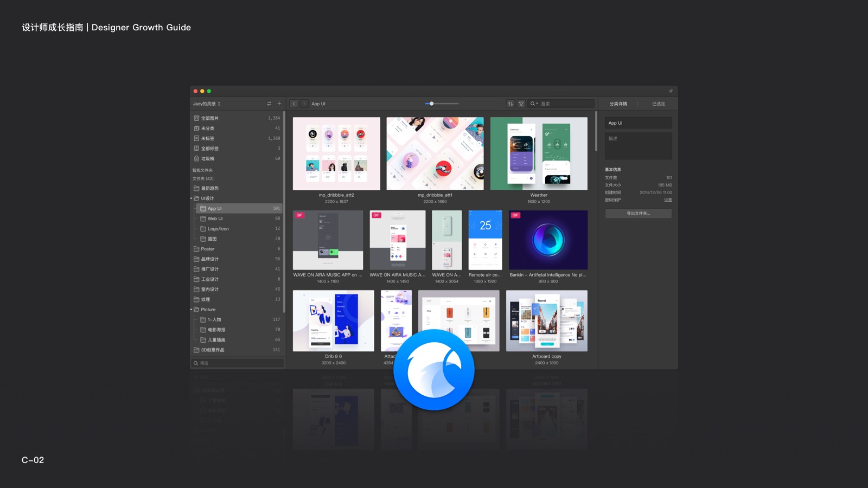Open the 未分类 uncategorized item
868x488 pixels.
tap(208, 129)
